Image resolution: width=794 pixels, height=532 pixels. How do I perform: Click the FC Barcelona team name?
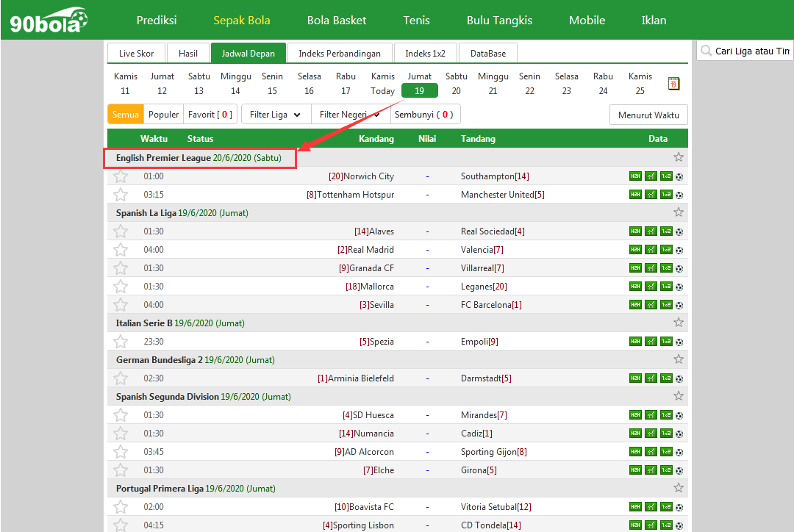click(486, 305)
